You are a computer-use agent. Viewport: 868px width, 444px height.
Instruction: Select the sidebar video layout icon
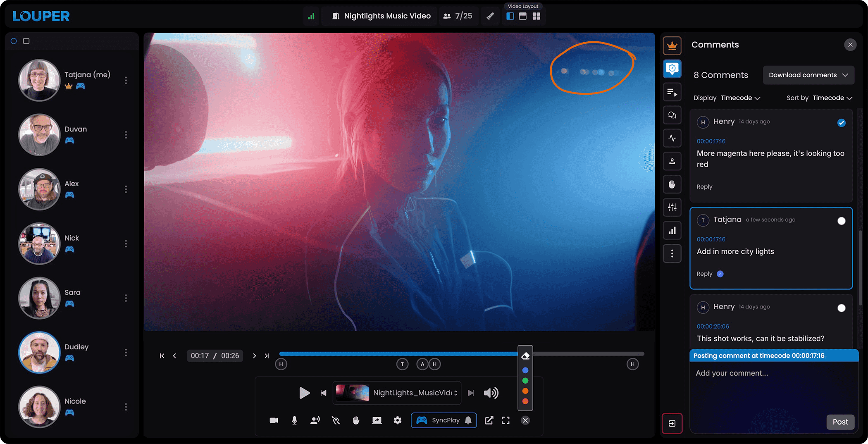(x=510, y=16)
